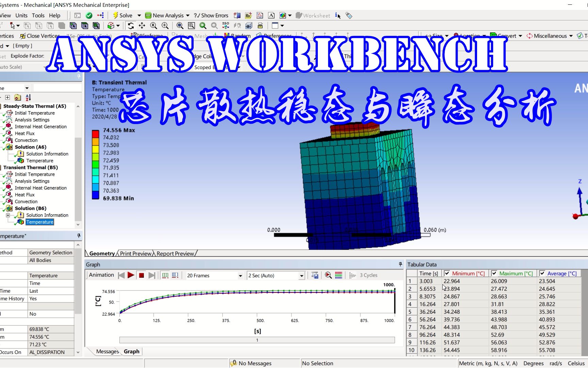Select Heat Flux under Steady-State Thermal
Image resolution: width=588 pixels, height=368 pixels.
[x=24, y=133]
